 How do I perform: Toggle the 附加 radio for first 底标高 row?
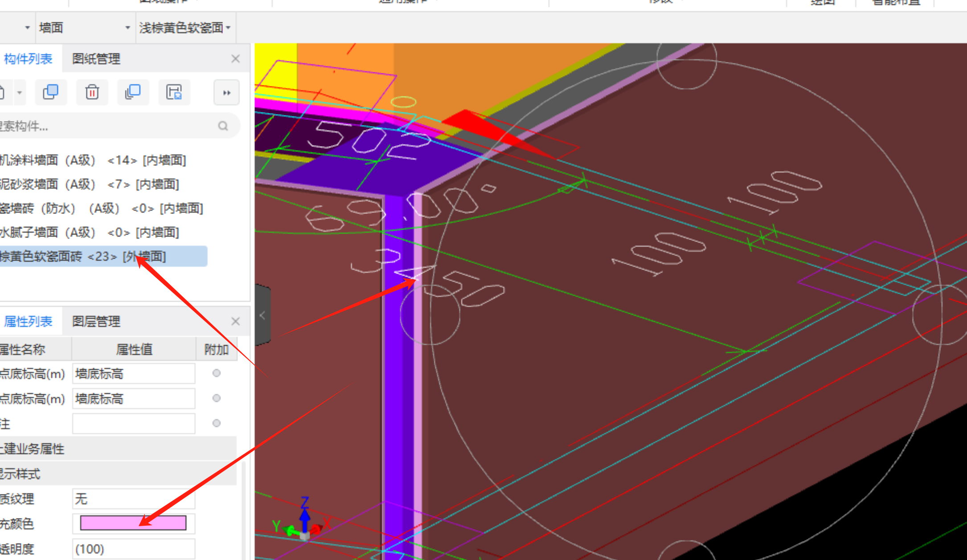tap(217, 373)
